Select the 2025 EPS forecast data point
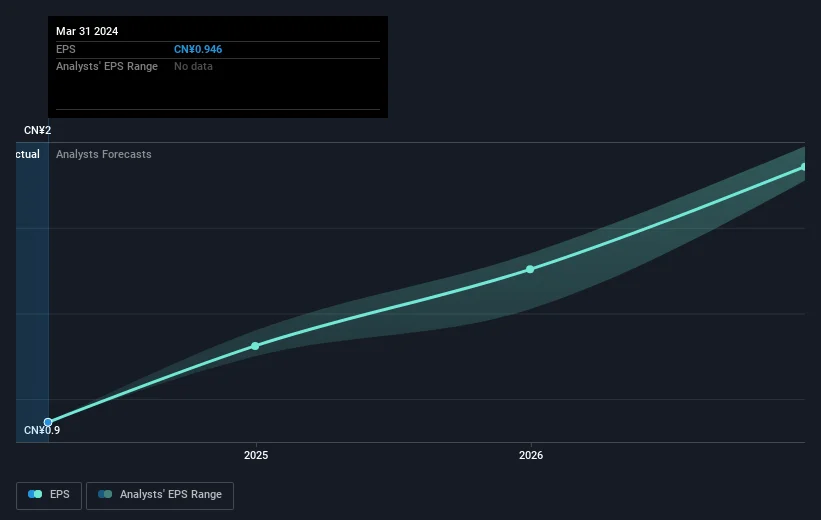Image resolution: width=821 pixels, height=520 pixels. click(x=255, y=346)
